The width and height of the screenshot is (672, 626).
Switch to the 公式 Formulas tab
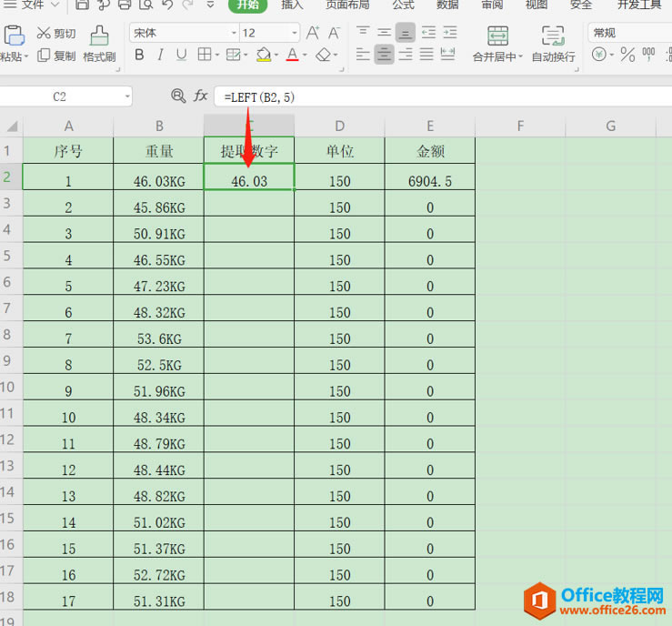403,5
